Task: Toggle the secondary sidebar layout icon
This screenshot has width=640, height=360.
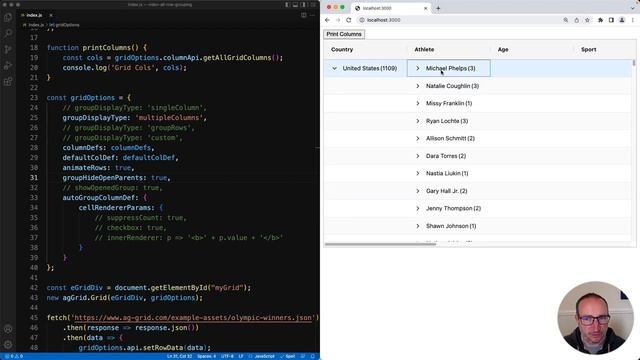Action: [x=303, y=5]
